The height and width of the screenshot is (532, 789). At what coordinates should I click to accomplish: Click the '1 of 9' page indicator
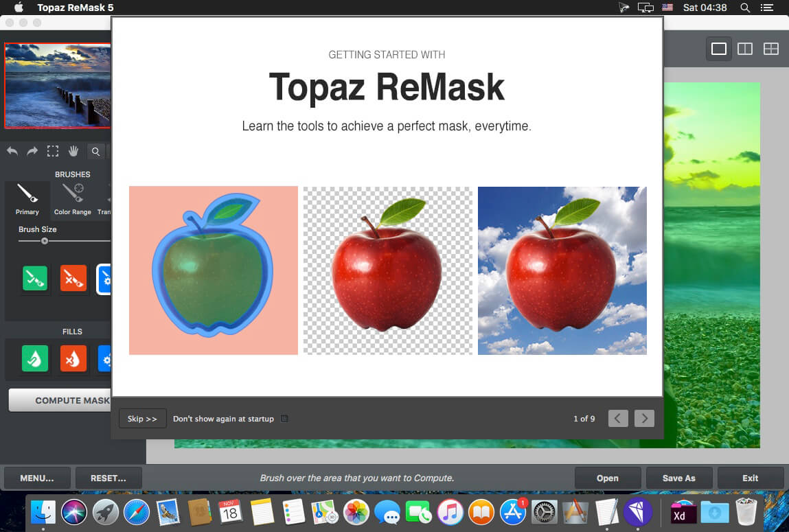pos(584,418)
